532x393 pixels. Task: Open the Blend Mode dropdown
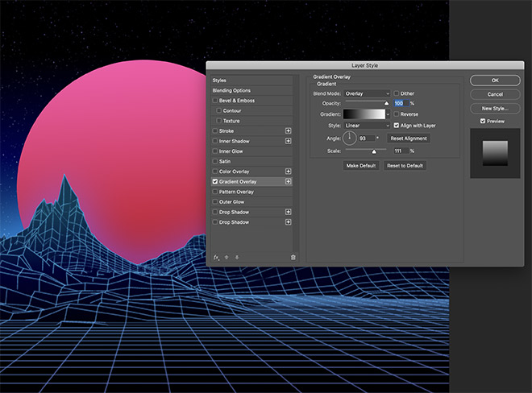(367, 93)
